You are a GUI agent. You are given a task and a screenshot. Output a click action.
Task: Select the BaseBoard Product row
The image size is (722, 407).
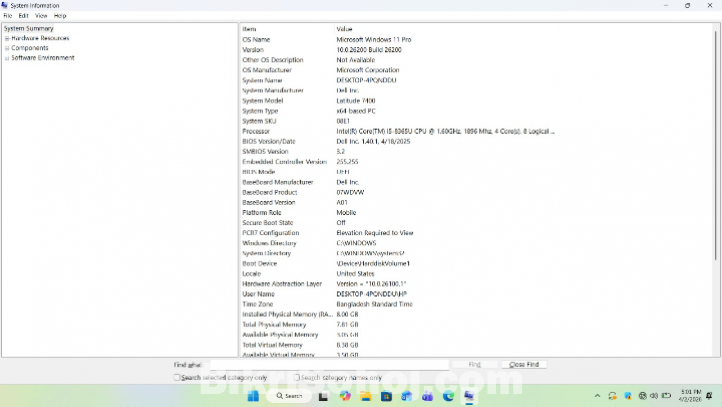(x=477, y=192)
